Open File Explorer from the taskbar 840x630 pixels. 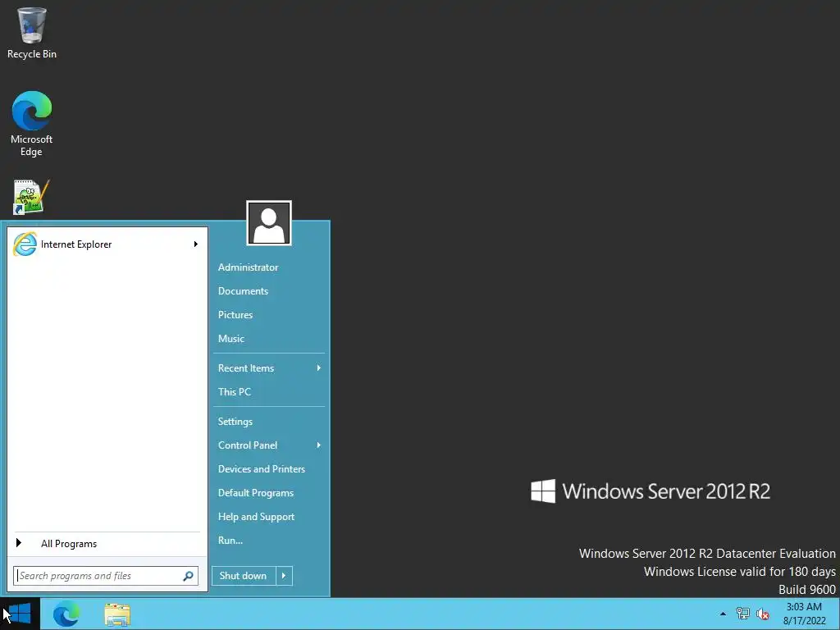point(117,614)
